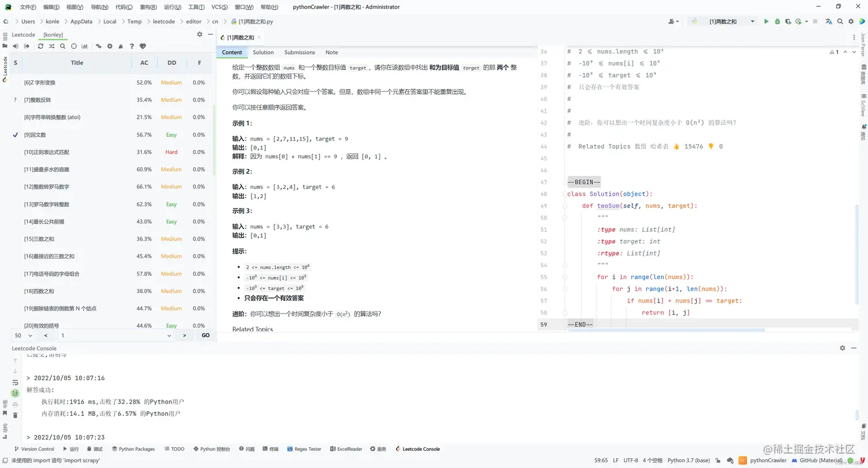Go to previous highlighted warning arrow
Image resolution: width=868 pixels, height=468 pixels.
point(845,52)
